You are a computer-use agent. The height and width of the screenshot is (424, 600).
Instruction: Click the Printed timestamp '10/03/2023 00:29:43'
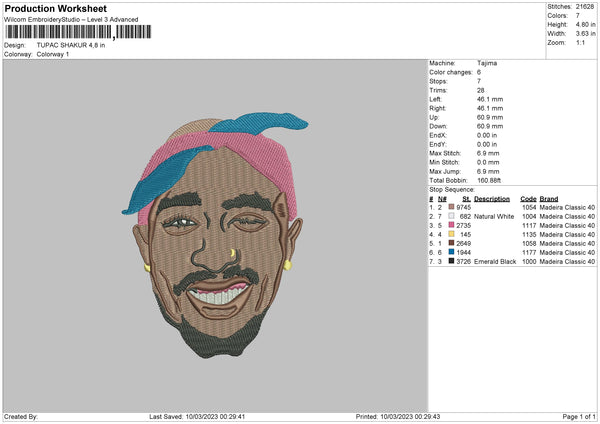[x=410, y=417]
